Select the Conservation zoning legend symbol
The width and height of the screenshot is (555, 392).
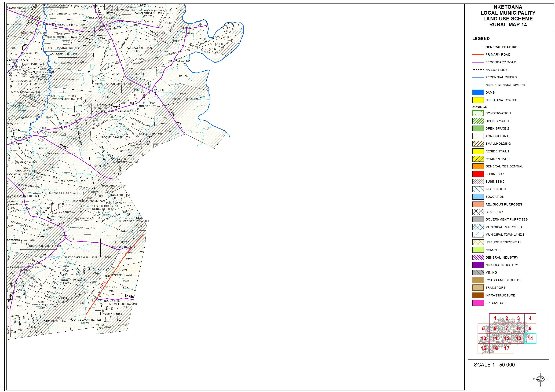(x=478, y=113)
